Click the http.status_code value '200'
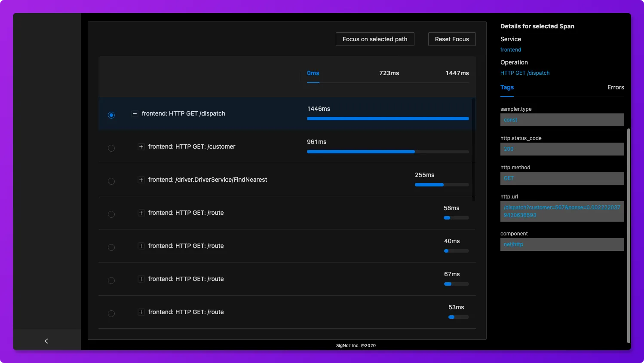 tap(562, 149)
